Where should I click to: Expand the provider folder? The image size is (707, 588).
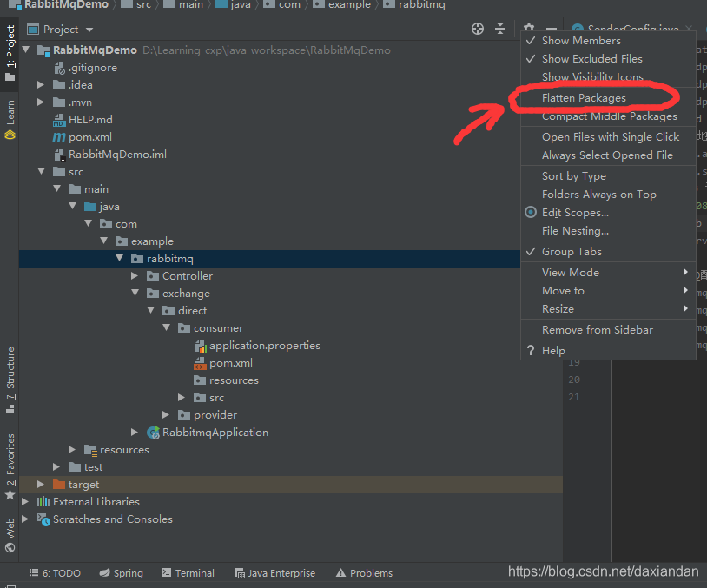(x=166, y=414)
